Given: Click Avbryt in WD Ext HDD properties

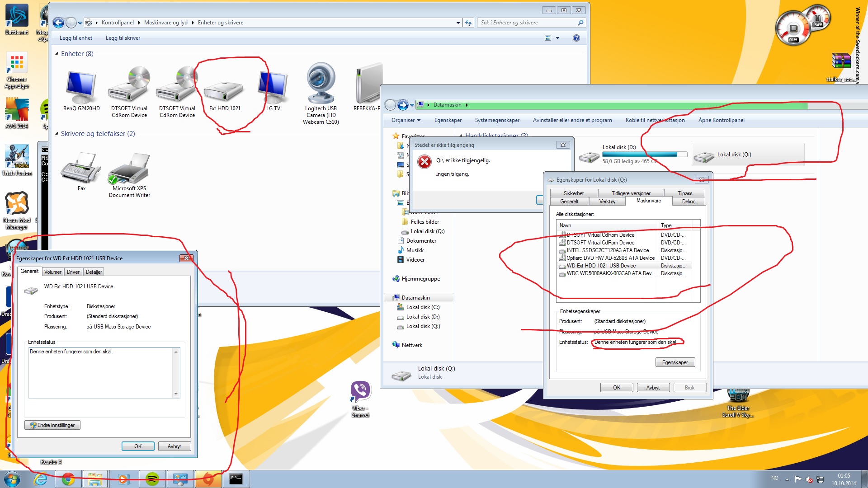Looking at the screenshot, I should (x=174, y=446).
